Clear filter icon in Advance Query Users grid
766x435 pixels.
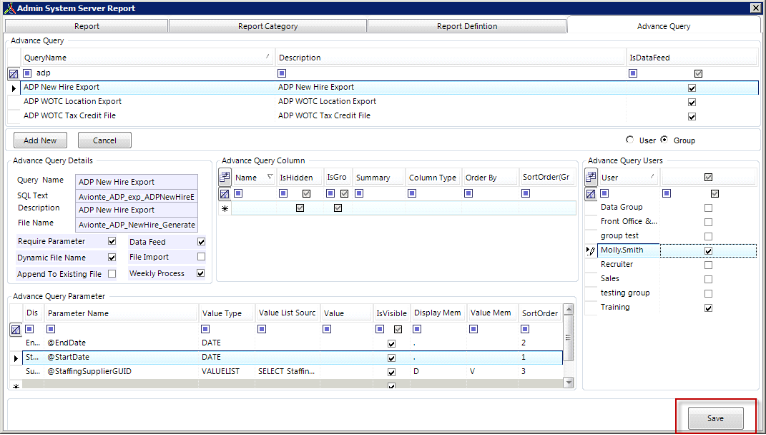point(591,194)
